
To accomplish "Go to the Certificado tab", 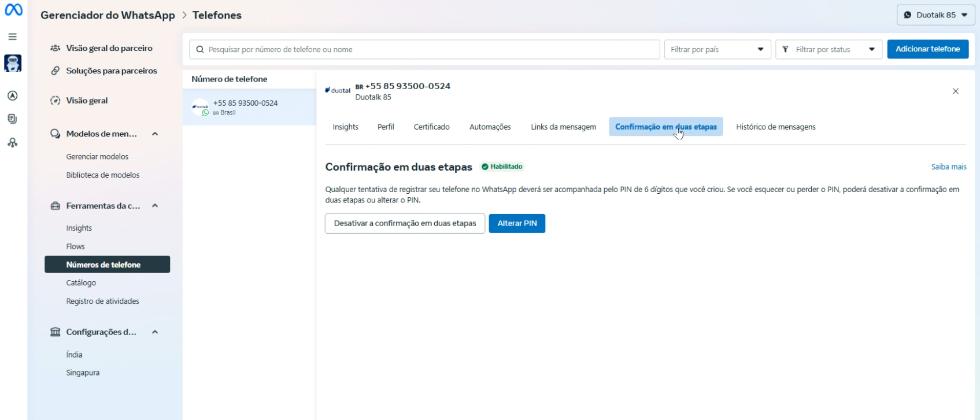I will (x=431, y=127).
